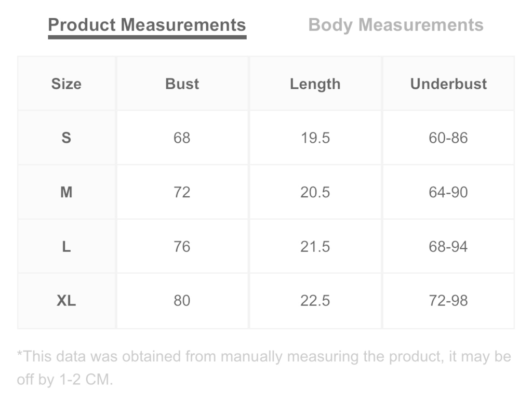The image size is (532, 403).
Task: Click the length value 21.5
Action: coord(315,247)
